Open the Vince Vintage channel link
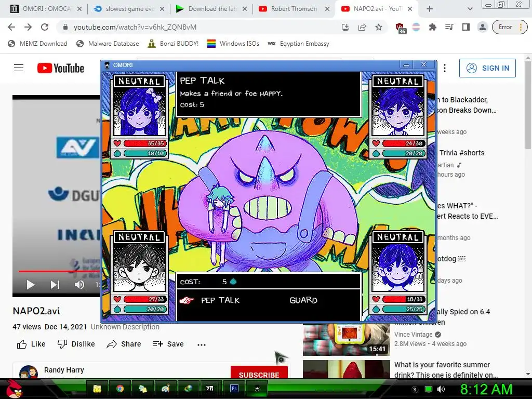This screenshot has width=532, height=399. (x=413, y=334)
